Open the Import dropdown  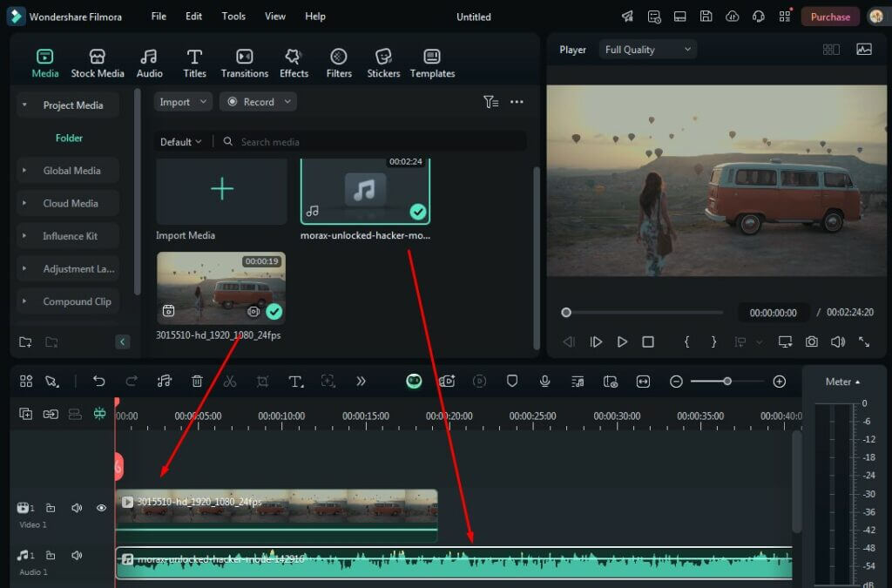(182, 101)
